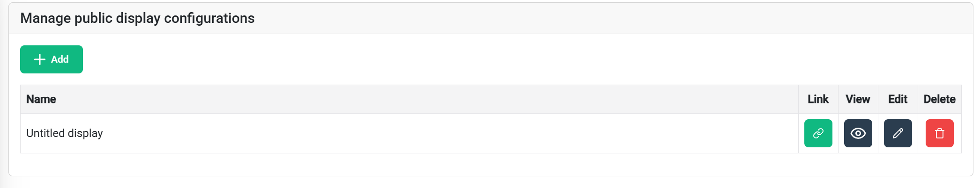Click the Name column header
This screenshot has width=980, height=188.
41,99
